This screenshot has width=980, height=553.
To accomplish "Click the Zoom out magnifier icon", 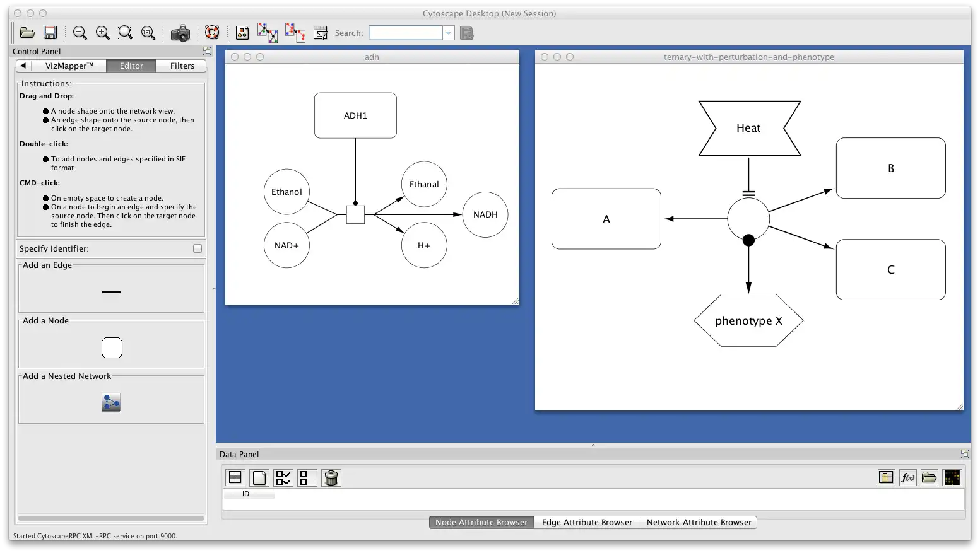I will (x=80, y=33).
